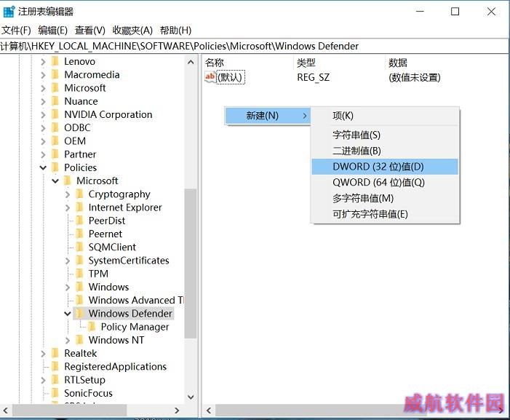Click the Lenovo folder icon

pyautogui.click(x=55, y=61)
